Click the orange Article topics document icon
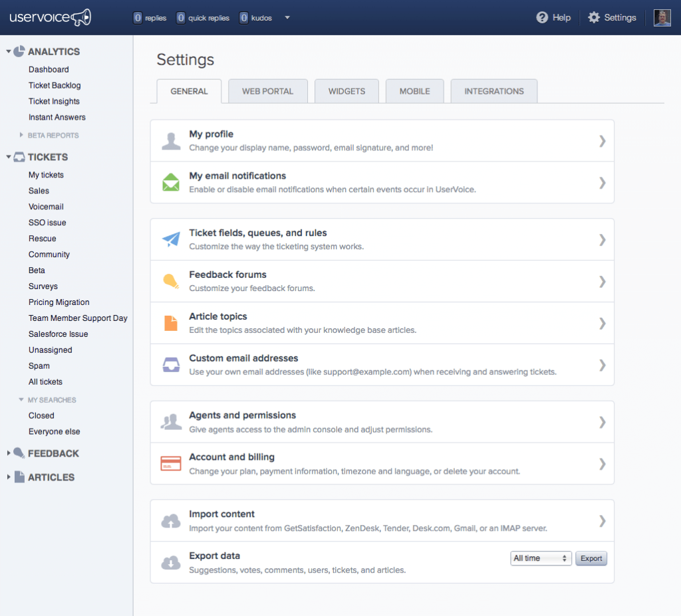 click(171, 323)
